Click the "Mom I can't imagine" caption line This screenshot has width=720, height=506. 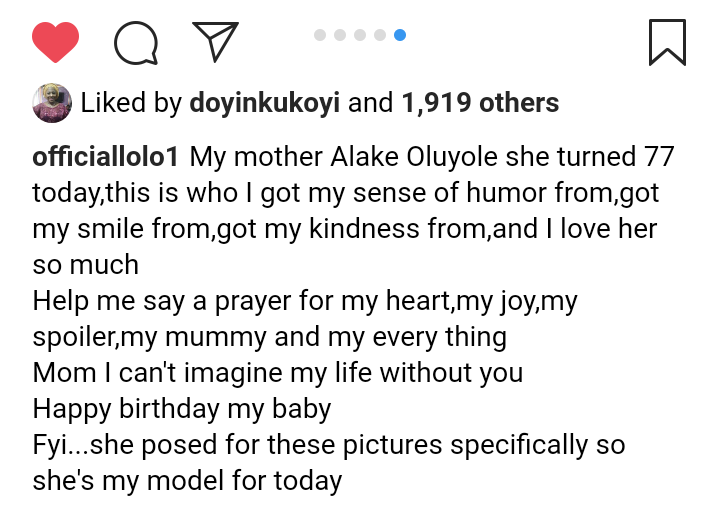tap(277, 373)
